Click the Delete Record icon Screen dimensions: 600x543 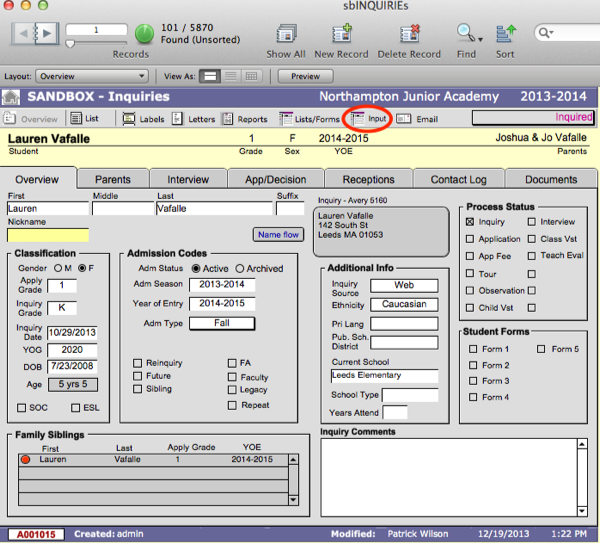click(x=409, y=35)
